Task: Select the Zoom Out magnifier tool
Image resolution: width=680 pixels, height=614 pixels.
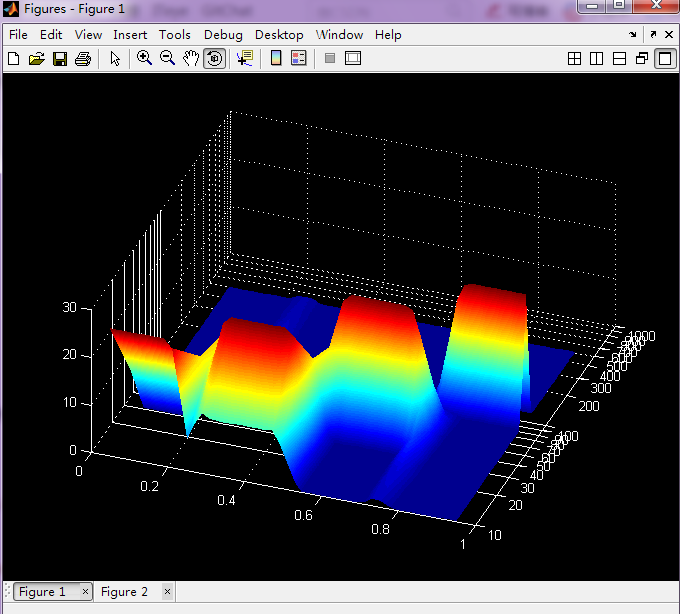Action: pos(167,59)
